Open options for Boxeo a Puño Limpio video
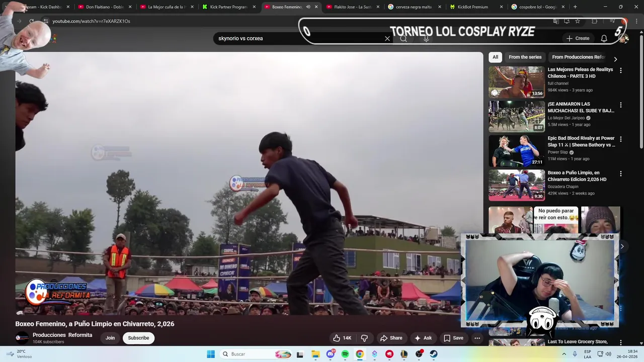 point(620,174)
